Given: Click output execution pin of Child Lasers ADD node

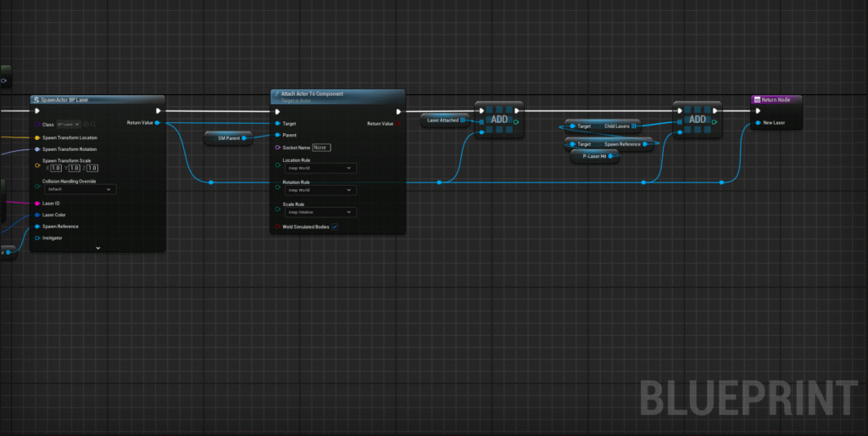Looking at the screenshot, I should (x=715, y=111).
